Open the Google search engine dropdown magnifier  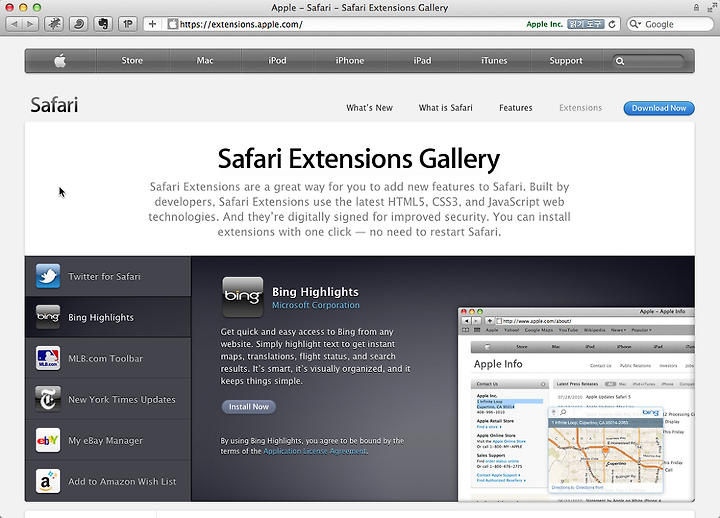coord(636,24)
